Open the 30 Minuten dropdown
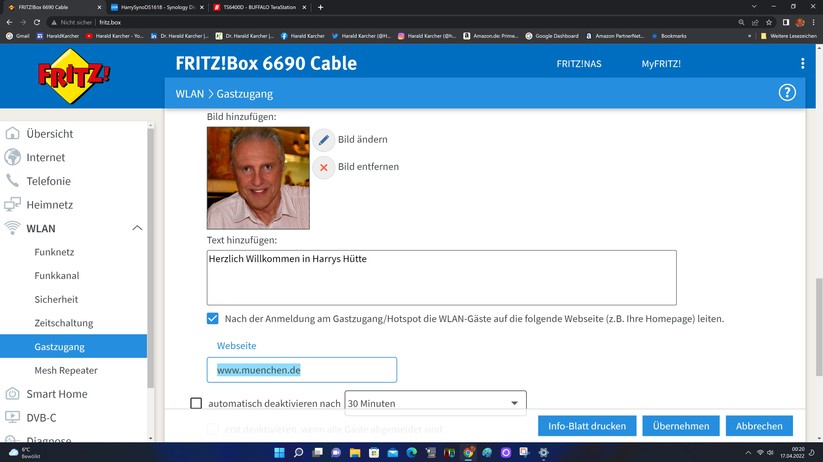This screenshot has width=823, height=462. (x=435, y=403)
